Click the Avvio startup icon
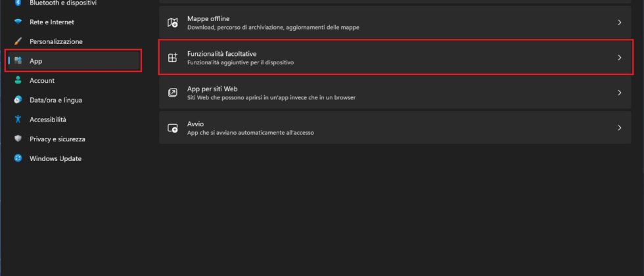 [x=173, y=128]
